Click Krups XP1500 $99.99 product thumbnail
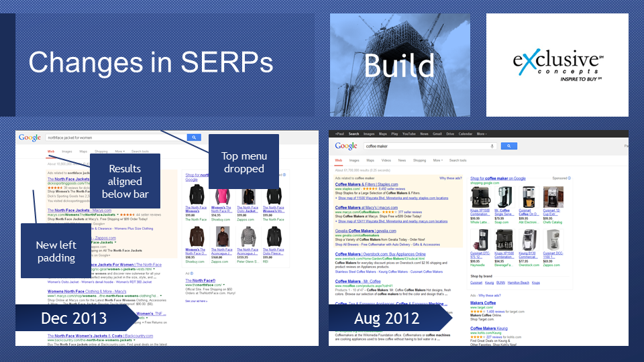This screenshot has width=644, height=362. [480, 196]
